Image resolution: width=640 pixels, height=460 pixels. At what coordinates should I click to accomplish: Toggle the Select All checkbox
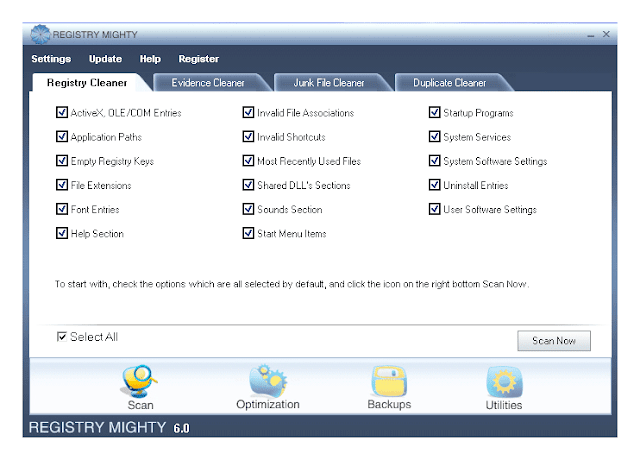pyautogui.click(x=62, y=337)
